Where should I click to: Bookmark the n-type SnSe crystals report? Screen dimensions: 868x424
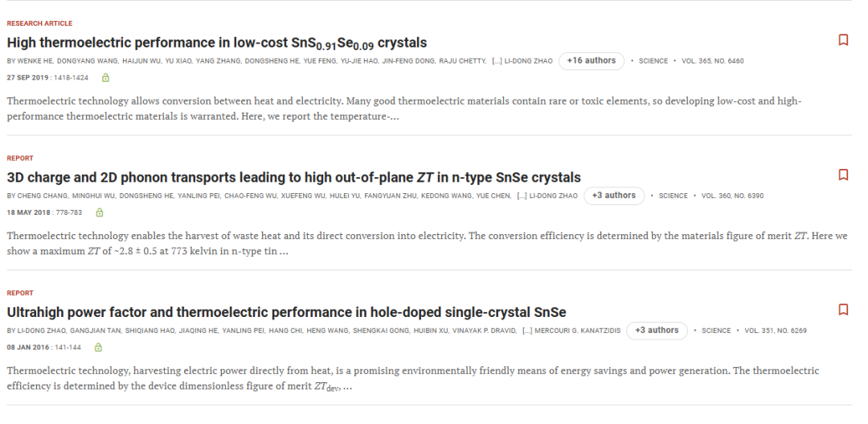tap(843, 175)
